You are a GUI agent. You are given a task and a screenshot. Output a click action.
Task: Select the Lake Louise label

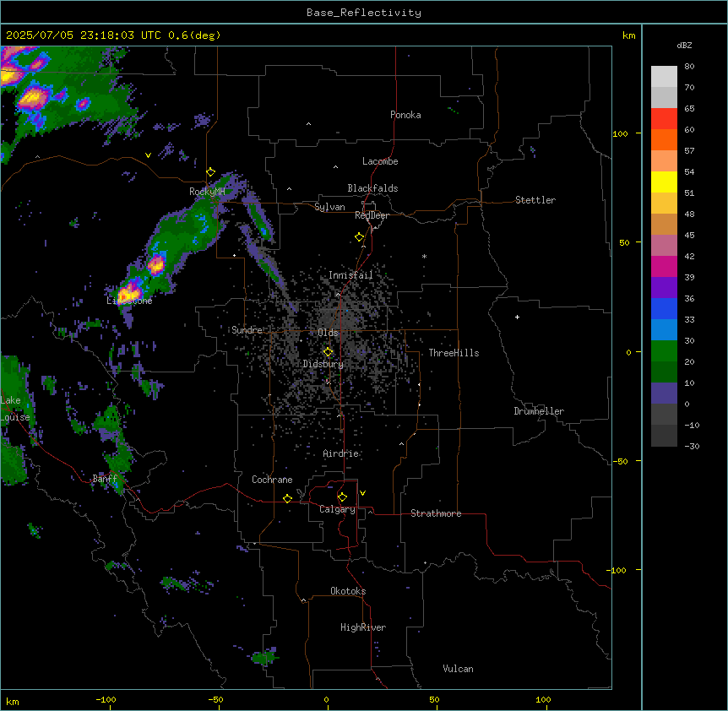coord(15,409)
